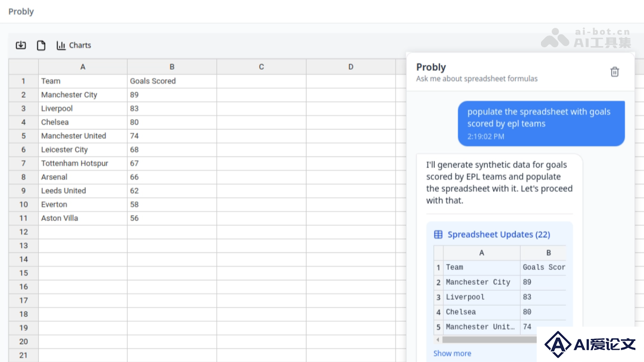Click the cell with value 56
This screenshot has width=644, height=362.
click(x=172, y=218)
